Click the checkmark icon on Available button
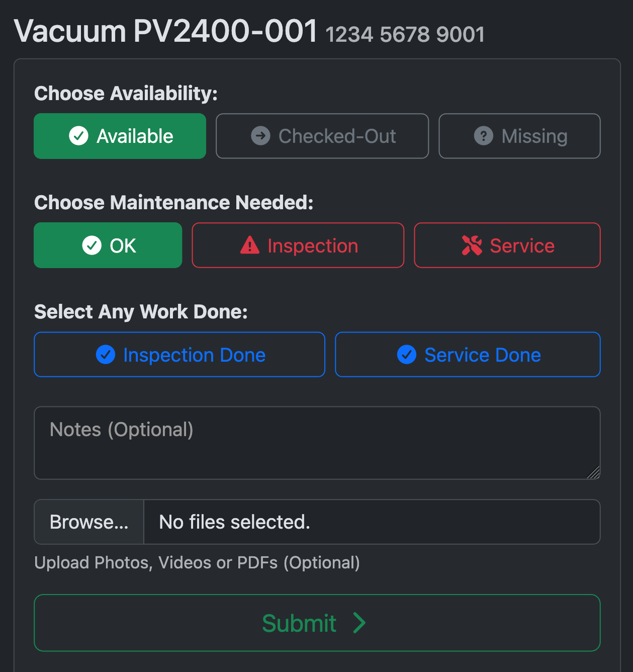Viewport: 633px width, 672px height. tap(78, 136)
